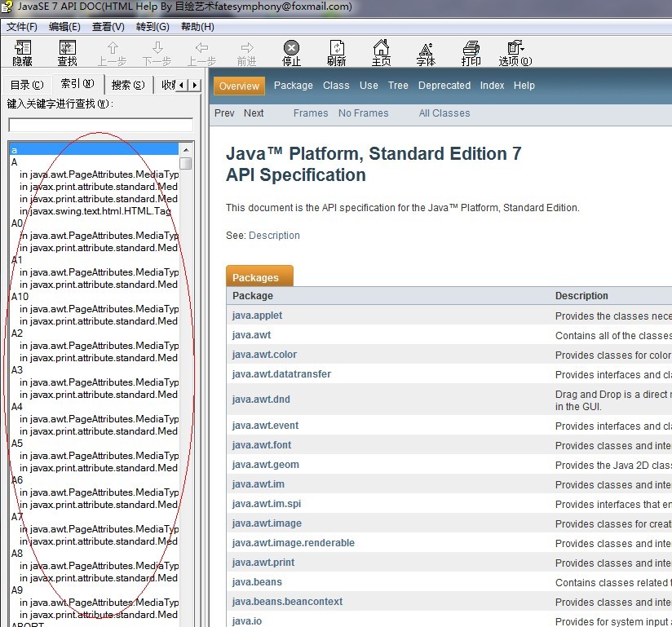Click the Packages table tab
Image resolution: width=672 pixels, height=627 pixels.
pos(259,276)
